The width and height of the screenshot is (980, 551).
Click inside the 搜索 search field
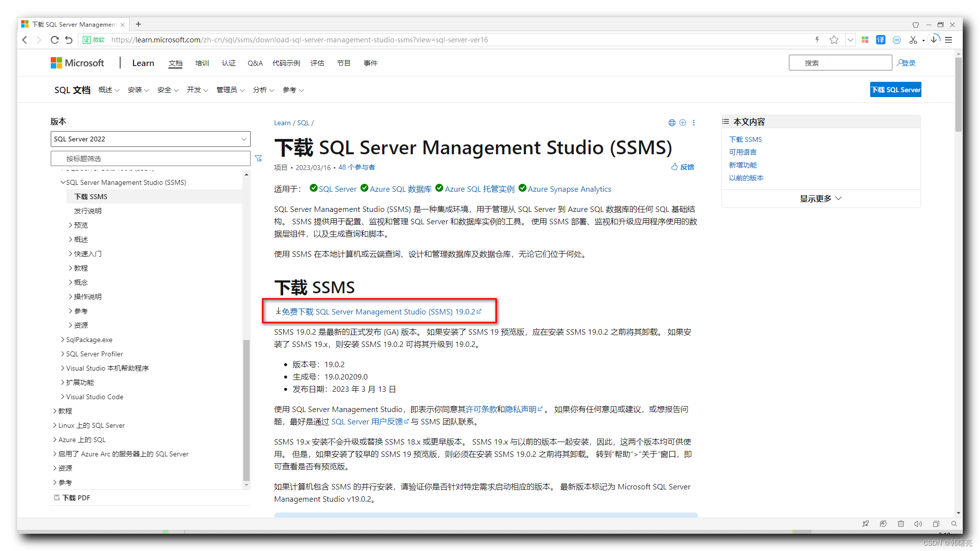840,63
